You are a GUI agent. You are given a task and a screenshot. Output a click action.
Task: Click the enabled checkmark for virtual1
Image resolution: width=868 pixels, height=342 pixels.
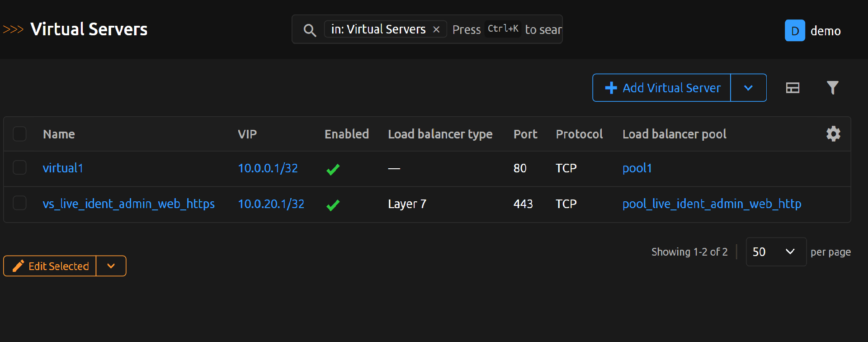tap(333, 169)
